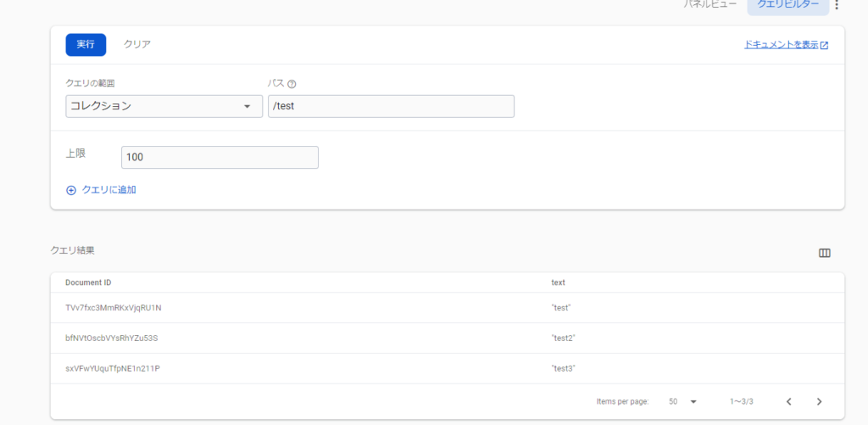
Task: Click the path help question mark icon
Action: tap(292, 84)
